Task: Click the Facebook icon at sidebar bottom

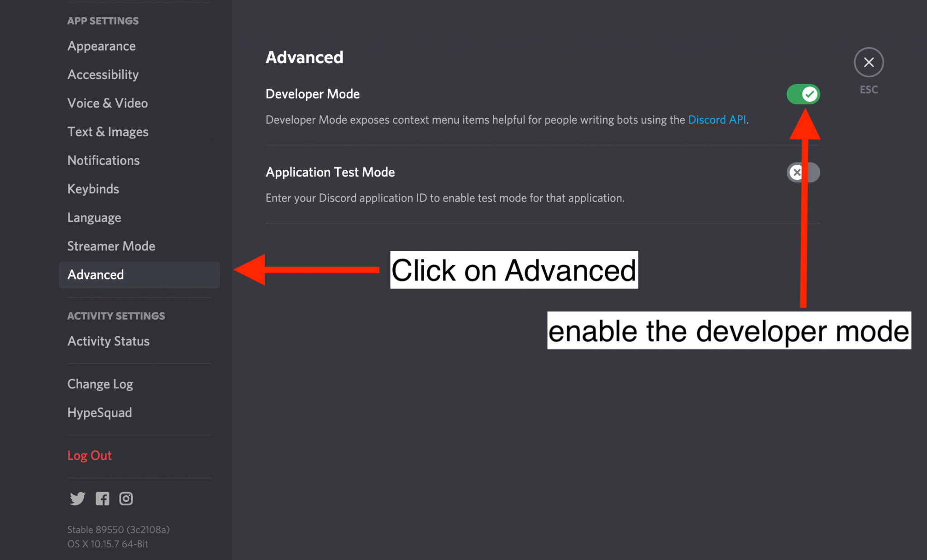Action: pyautogui.click(x=102, y=498)
